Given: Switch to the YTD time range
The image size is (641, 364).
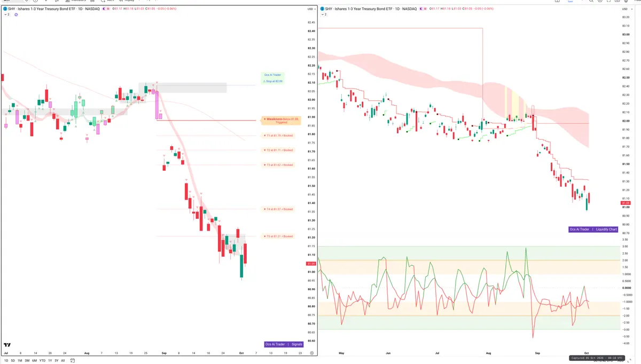Looking at the screenshot, I should click(x=42, y=360).
